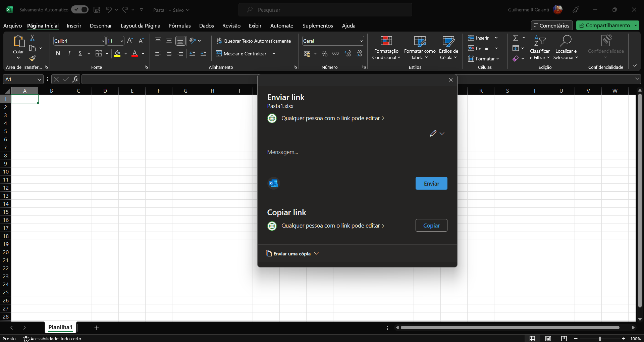This screenshot has width=644, height=342.
Task: Open Classificar e Filtrar menu
Action: tap(540, 48)
